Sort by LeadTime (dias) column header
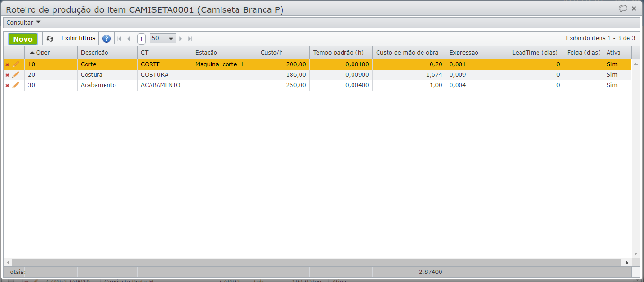This screenshot has height=282, width=644. [537, 53]
